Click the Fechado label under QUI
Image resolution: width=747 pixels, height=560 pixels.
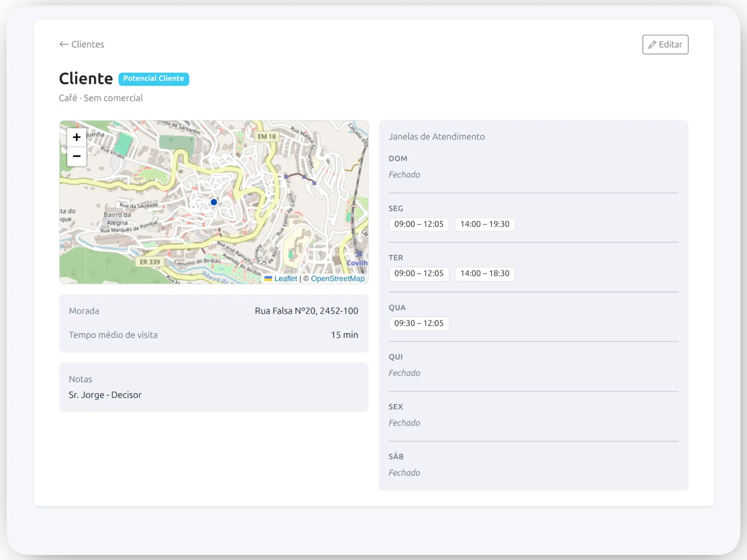point(404,373)
